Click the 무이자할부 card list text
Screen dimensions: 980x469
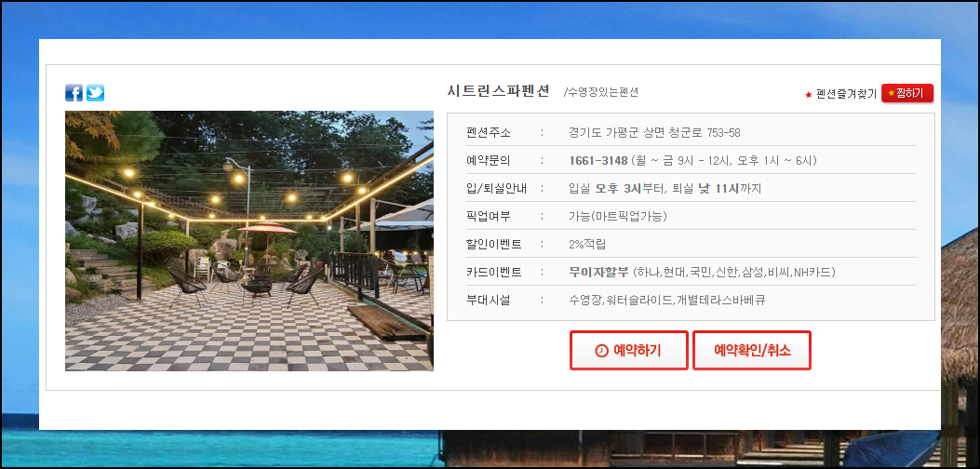pyautogui.click(x=702, y=272)
